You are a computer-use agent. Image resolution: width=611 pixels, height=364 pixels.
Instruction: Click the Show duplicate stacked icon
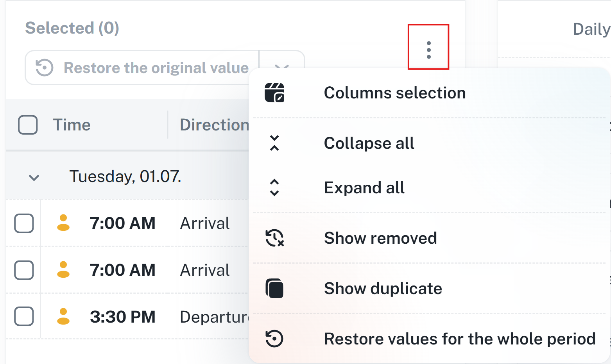[274, 289]
